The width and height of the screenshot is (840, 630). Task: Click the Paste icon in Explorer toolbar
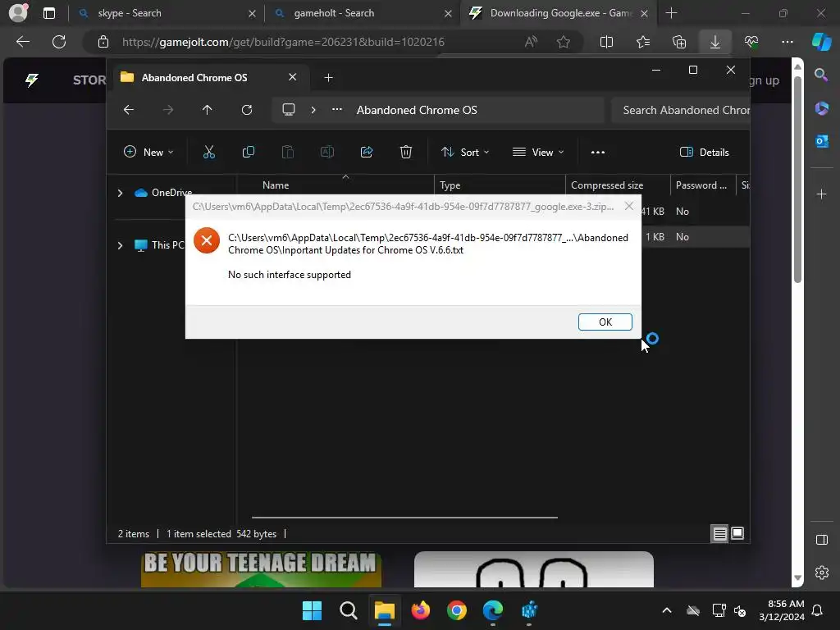pyautogui.click(x=288, y=152)
